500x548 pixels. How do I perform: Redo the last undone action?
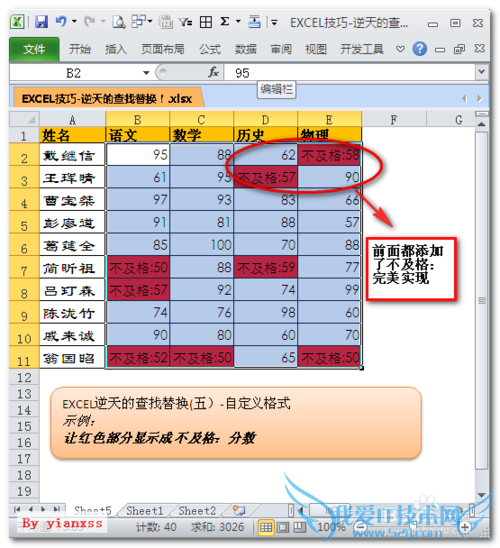point(89,22)
